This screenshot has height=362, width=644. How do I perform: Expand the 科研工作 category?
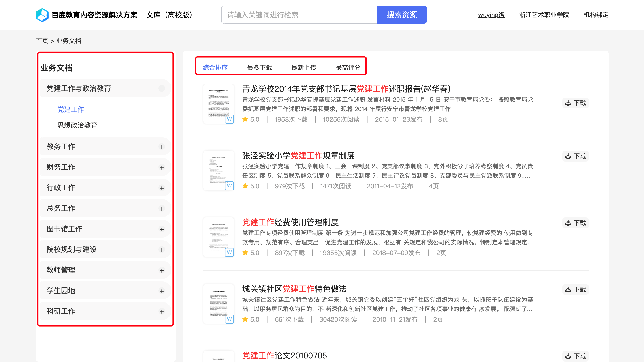162,311
